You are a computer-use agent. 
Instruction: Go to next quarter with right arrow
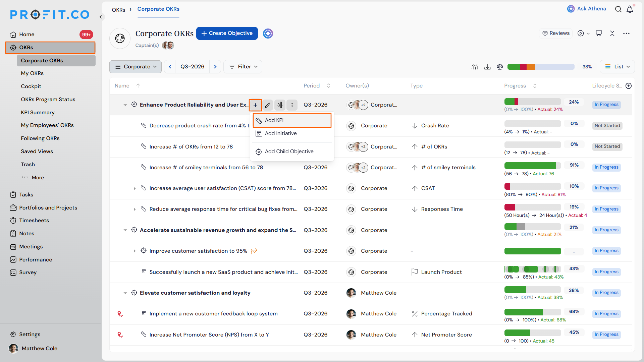tap(215, 67)
